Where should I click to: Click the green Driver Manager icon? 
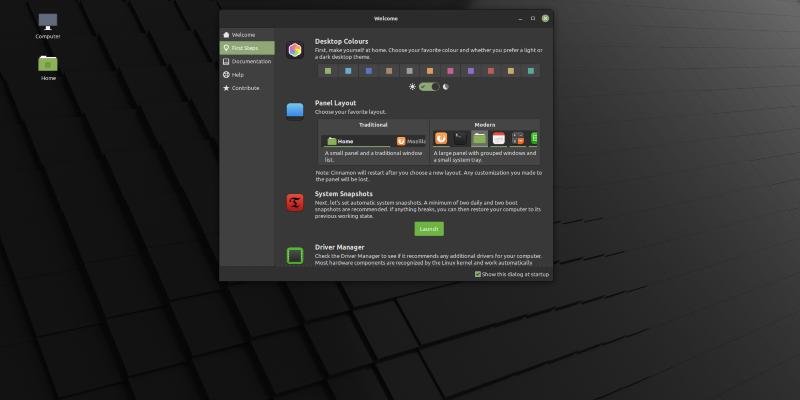pos(295,256)
